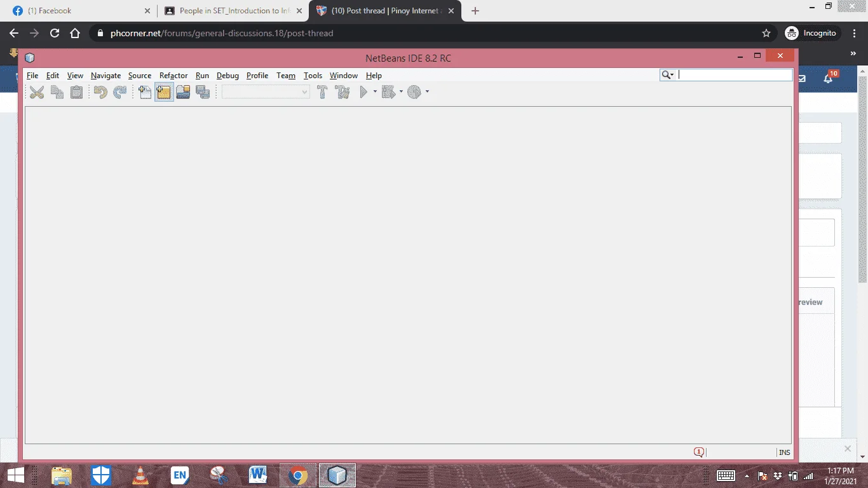Show hidden system tray icons

(747, 476)
